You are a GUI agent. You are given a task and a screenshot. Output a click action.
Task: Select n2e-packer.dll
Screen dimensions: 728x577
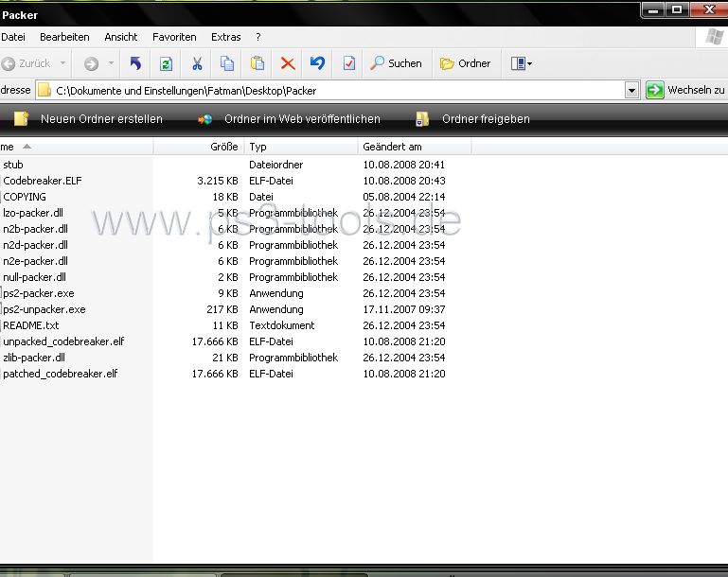pyautogui.click(x=35, y=261)
